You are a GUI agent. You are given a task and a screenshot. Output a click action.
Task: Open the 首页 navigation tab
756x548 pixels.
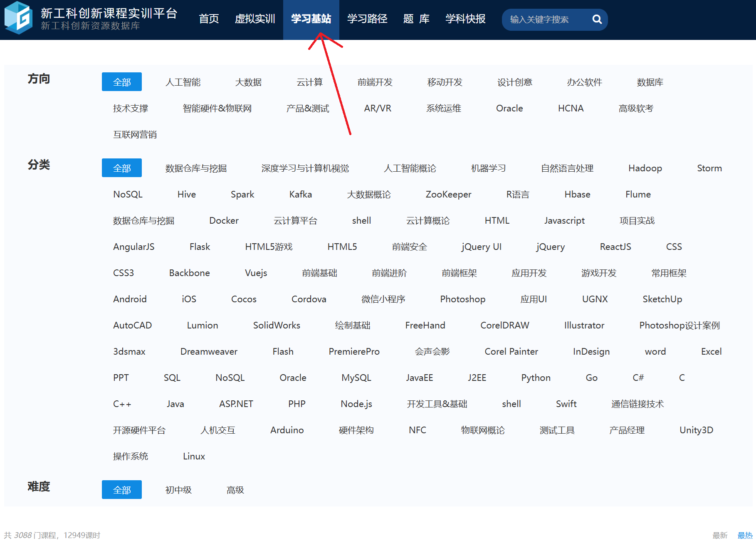coord(209,19)
